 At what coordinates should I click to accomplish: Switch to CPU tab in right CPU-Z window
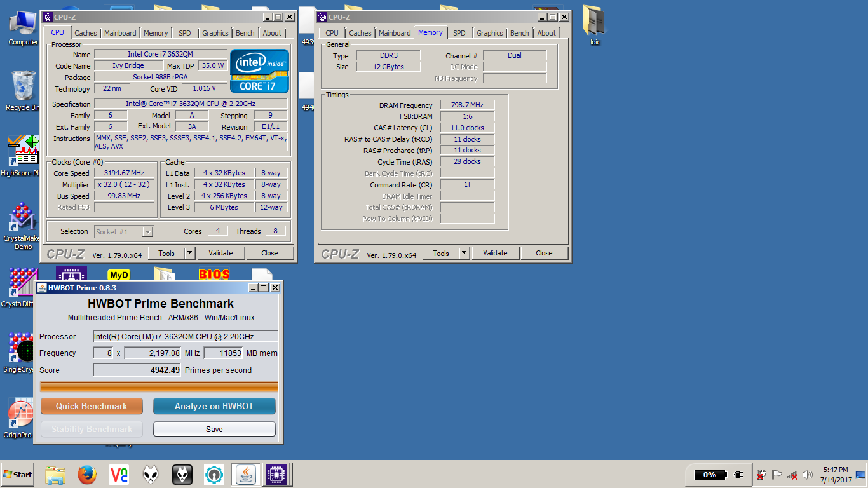pyautogui.click(x=332, y=33)
